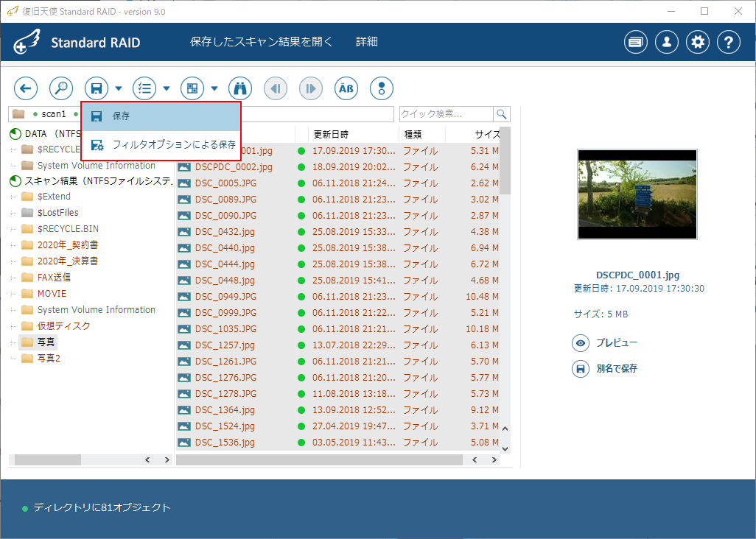Screen dimensions: 756x539
Task: Click the 更新日時 column header
Action: tap(354, 135)
